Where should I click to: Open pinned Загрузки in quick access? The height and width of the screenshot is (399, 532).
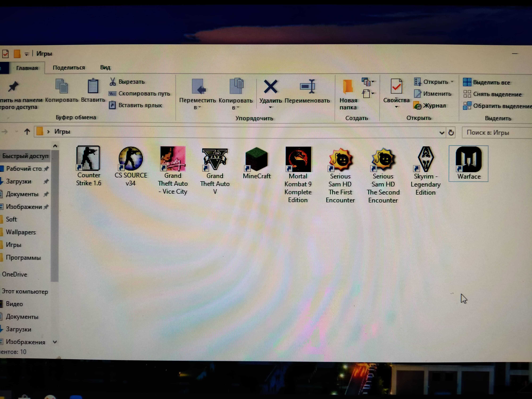(18, 182)
